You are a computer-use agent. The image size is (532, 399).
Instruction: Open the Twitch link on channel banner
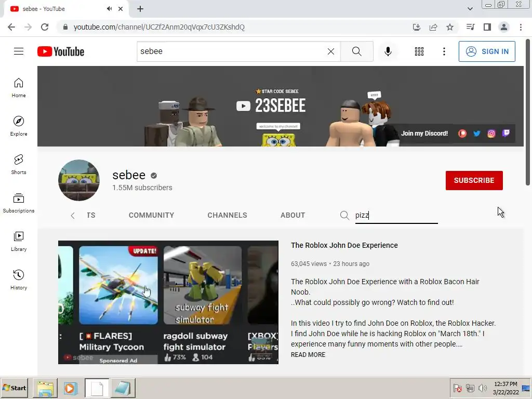(506, 133)
